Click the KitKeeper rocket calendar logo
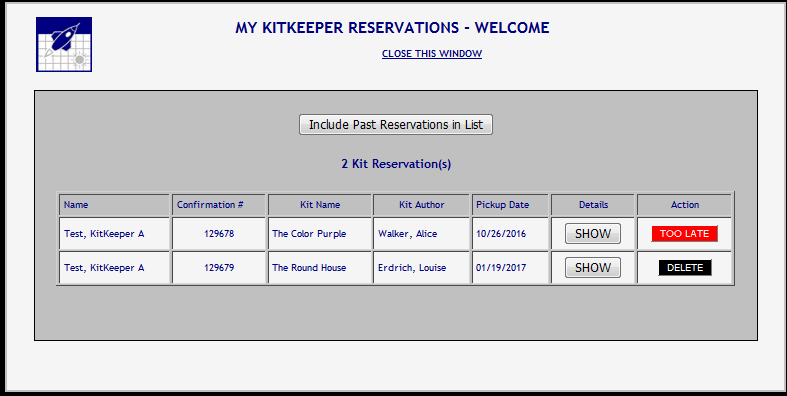This screenshot has width=787, height=396. 64,44
